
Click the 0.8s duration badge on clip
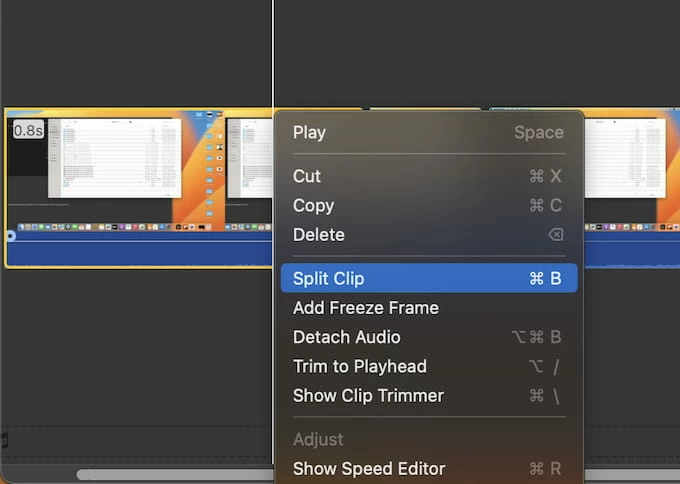click(x=28, y=130)
